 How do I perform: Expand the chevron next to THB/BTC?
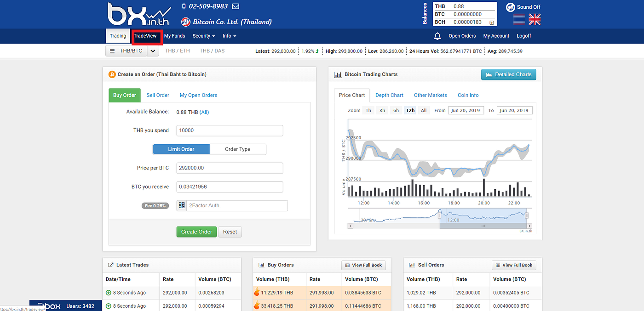point(153,51)
